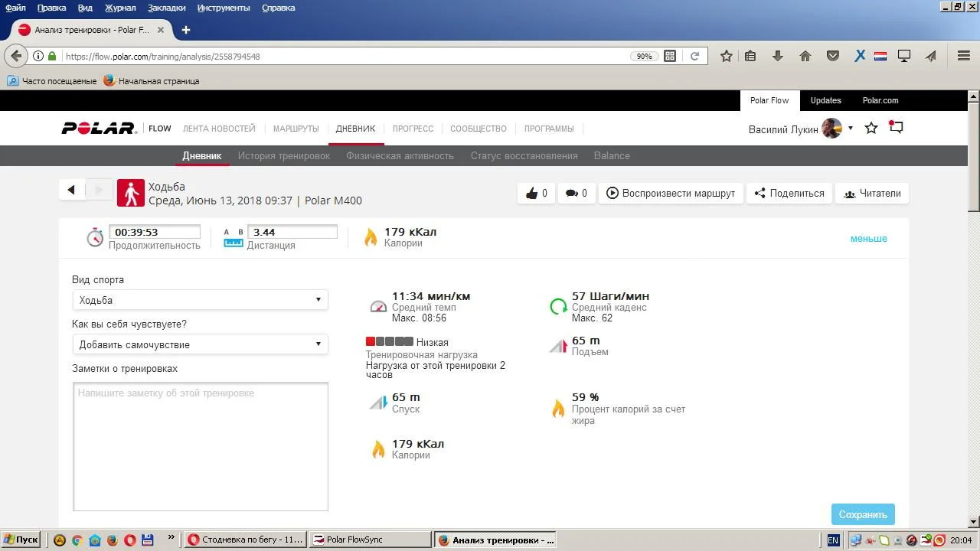Close the Анализ тренировки browser tab
The width and height of the screenshot is (980, 551).
(161, 30)
